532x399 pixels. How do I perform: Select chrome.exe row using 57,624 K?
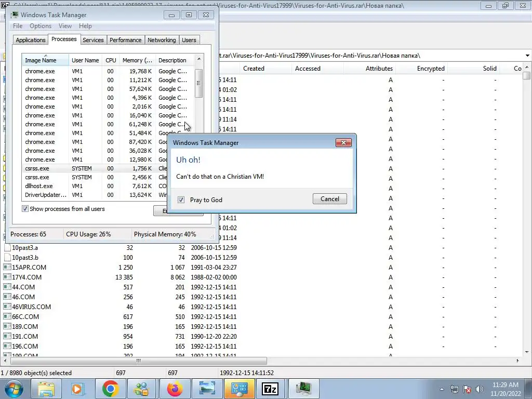coord(109,89)
